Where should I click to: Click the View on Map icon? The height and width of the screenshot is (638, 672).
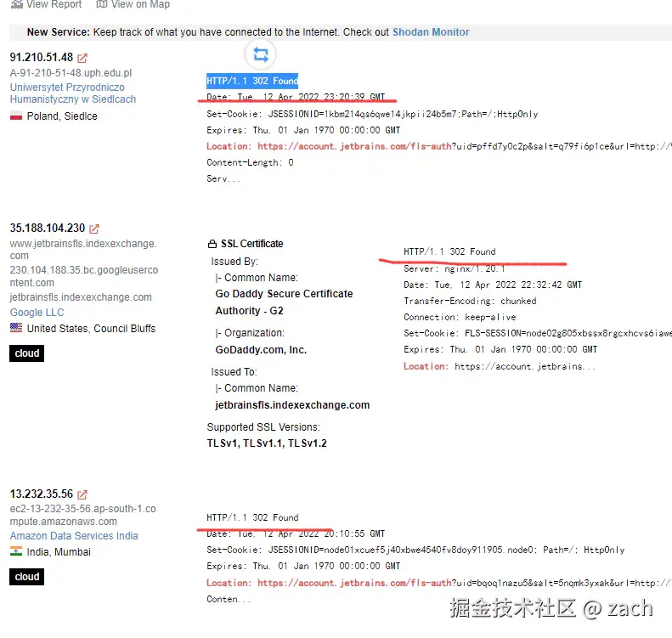click(102, 4)
